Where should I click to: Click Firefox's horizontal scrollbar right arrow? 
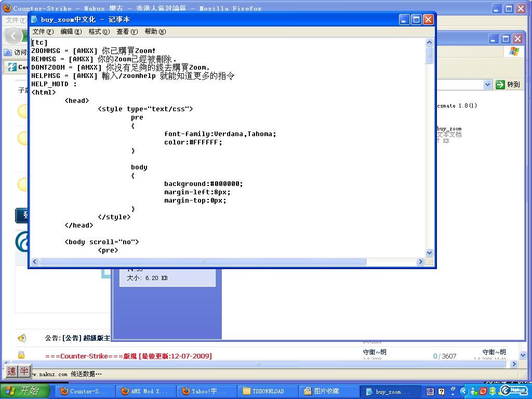(514, 364)
